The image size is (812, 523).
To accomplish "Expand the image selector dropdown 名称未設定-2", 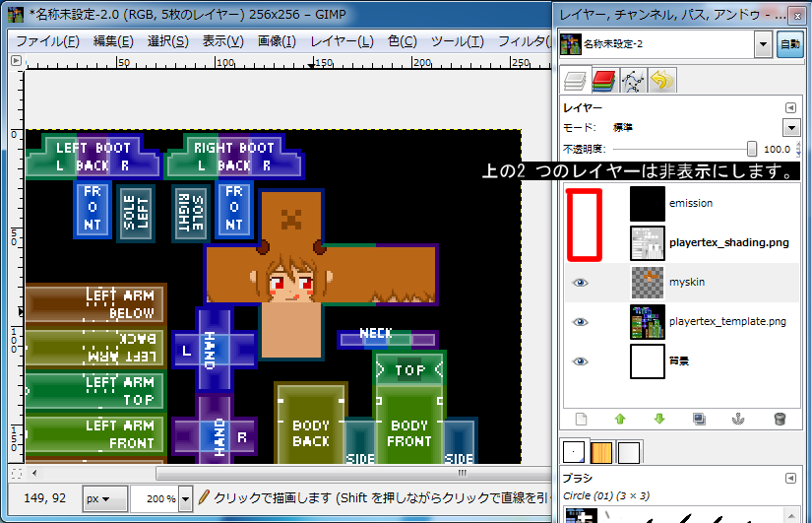I will [763, 44].
